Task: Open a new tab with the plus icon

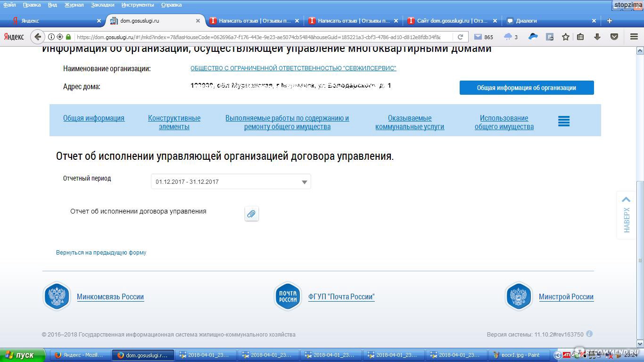Action: (609, 21)
